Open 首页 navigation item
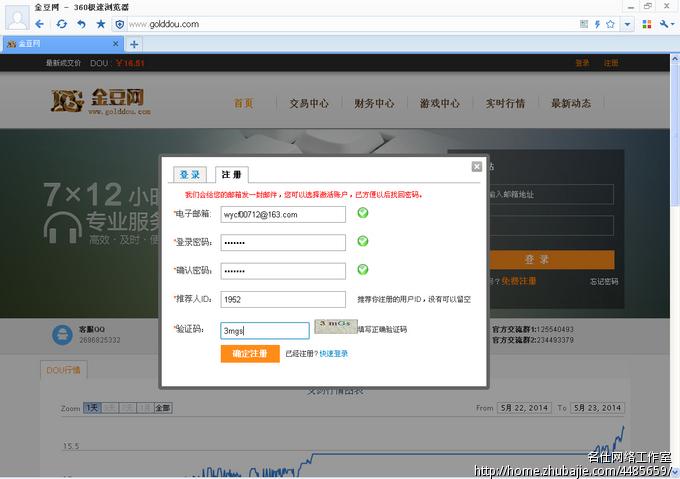Screen dimensions: 680x479 (243, 103)
